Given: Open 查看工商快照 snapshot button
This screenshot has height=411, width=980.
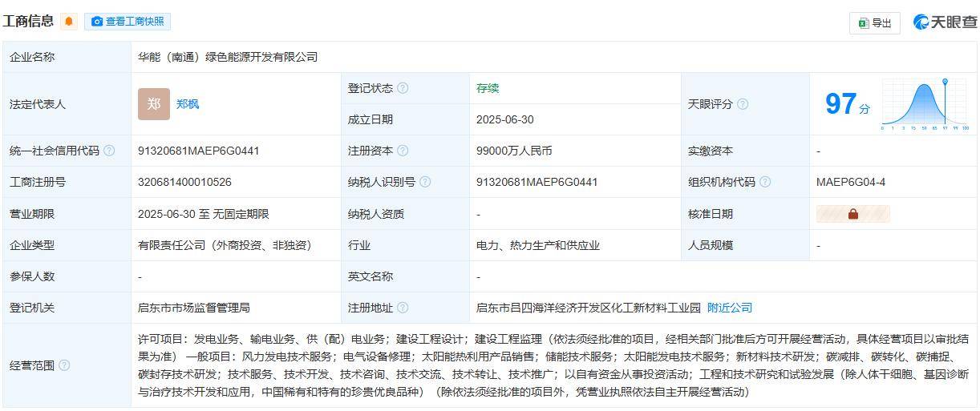Looking at the screenshot, I should click(128, 22).
